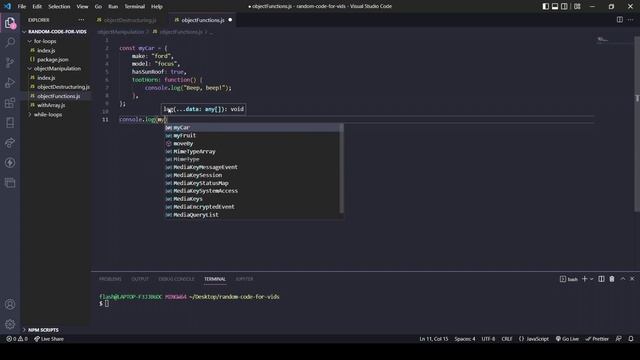
Task: Click Prettier status item
Action: coord(597,339)
